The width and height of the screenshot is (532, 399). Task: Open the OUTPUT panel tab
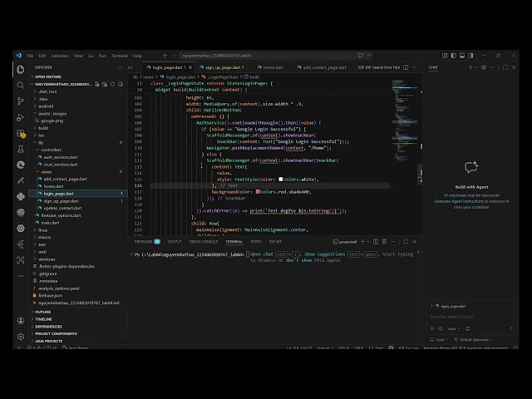(x=175, y=242)
